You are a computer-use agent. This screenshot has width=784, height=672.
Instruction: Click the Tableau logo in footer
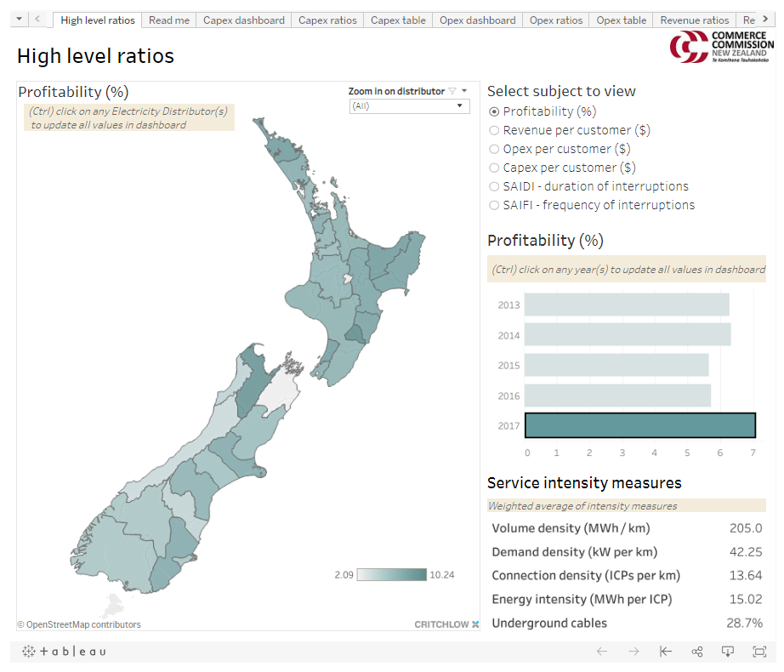click(x=64, y=652)
